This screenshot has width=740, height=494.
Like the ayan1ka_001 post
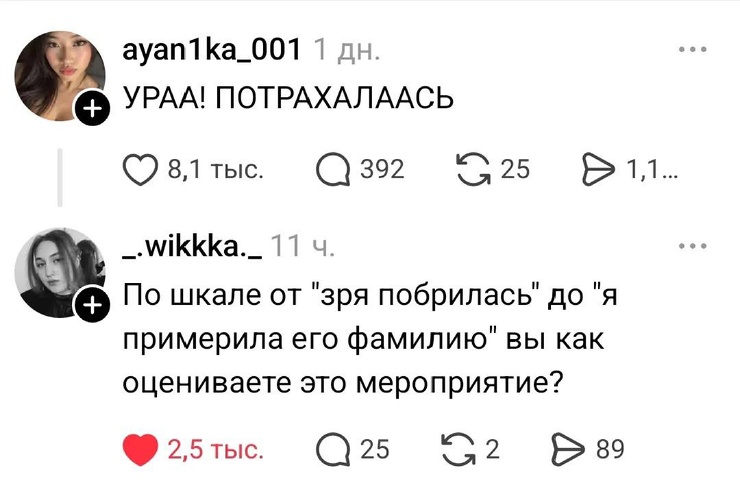(141, 170)
